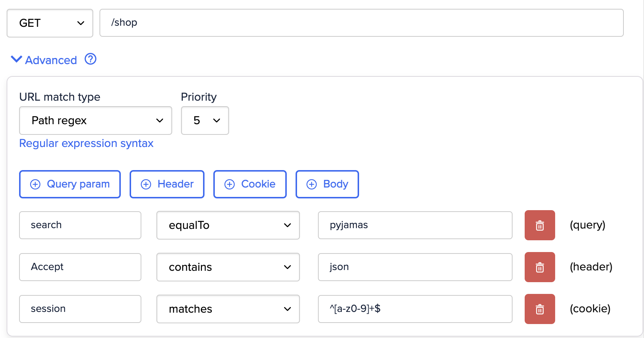Image resolution: width=644 pixels, height=338 pixels.
Task: Remove the session cookie matcher
Action: tap(539, 309)
